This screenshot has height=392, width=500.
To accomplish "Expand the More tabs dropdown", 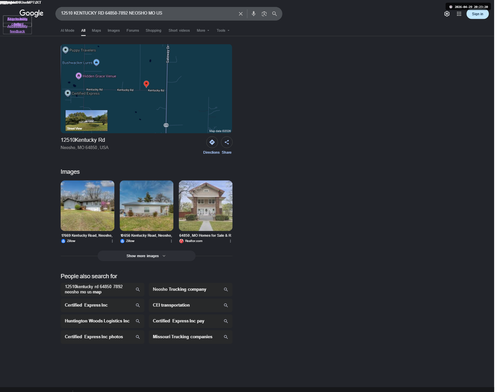I will [203, 30].
